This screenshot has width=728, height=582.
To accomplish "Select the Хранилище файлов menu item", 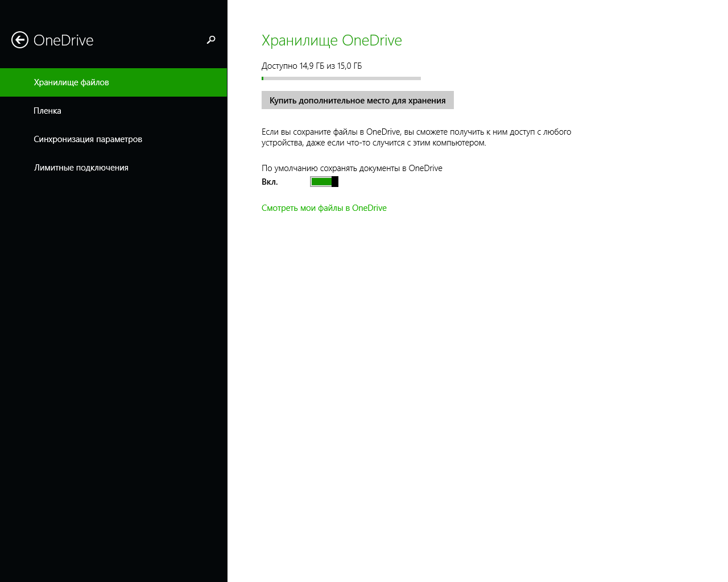I will 114,82.
